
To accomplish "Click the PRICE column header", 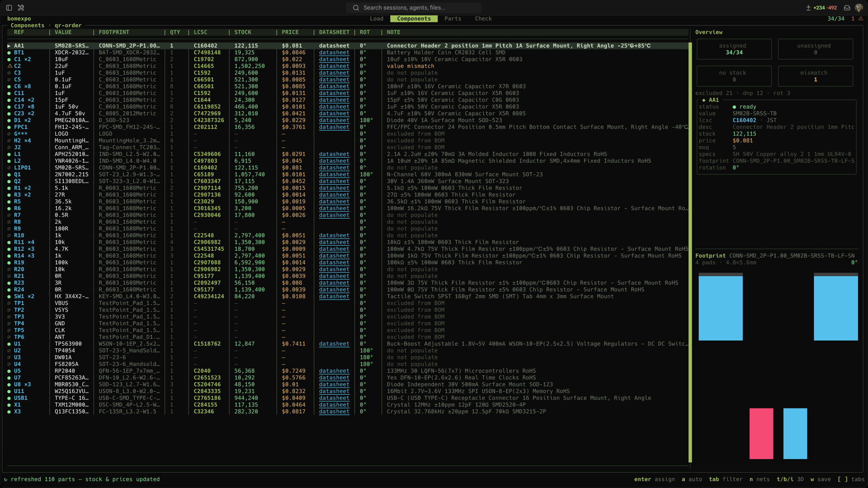I will [x=290, y=32].
